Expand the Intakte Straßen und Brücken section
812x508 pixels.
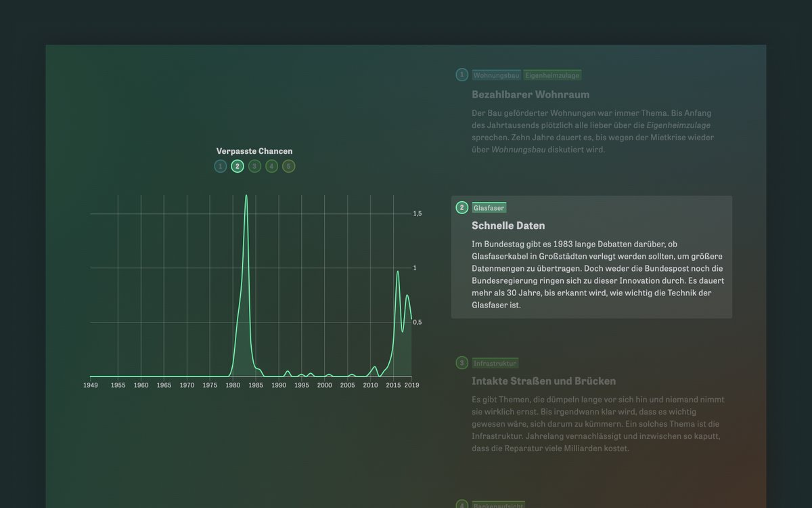[x=542, y=381]
